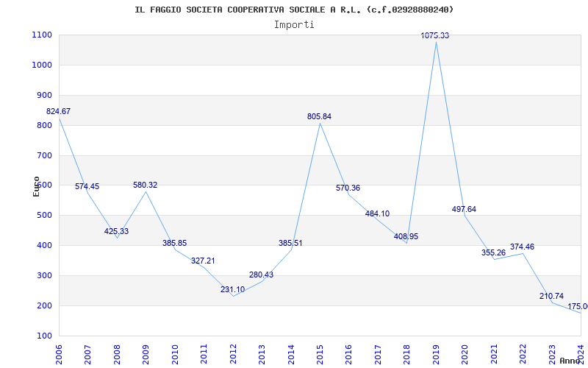Select data label 805.84
Screen dimensions: 588x368
coord(319,117)
